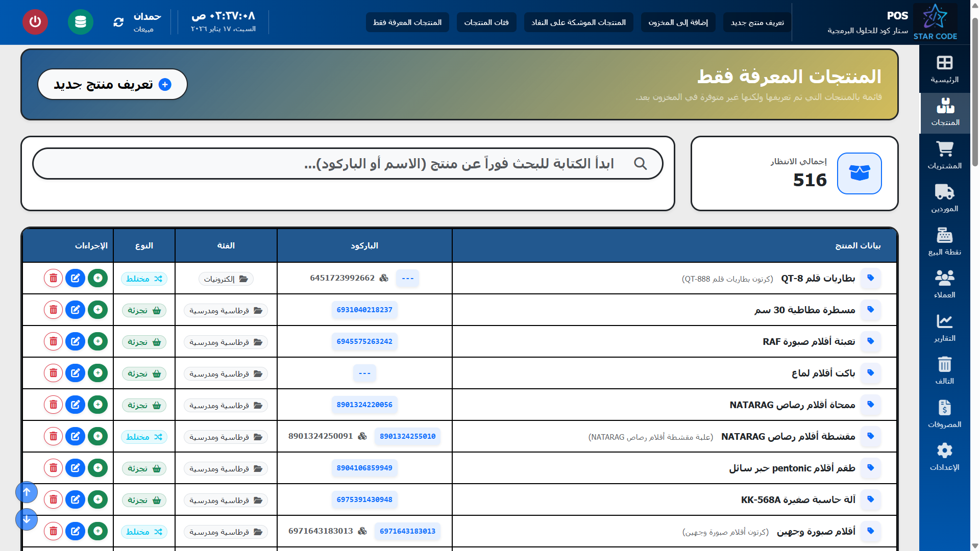This screenshot has height=551, width=980.
Task: Add stock for بطاريات قلم QT-8
Action: click(97, 278)
